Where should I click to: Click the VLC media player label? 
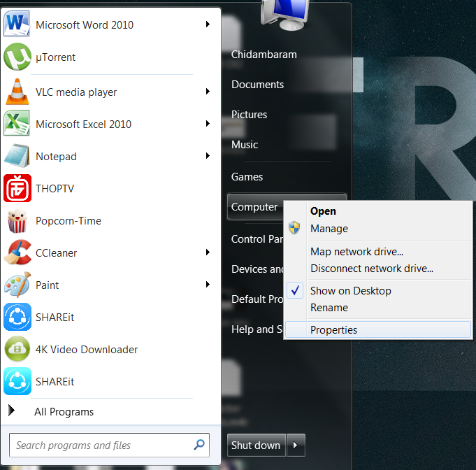click(76, 92)
